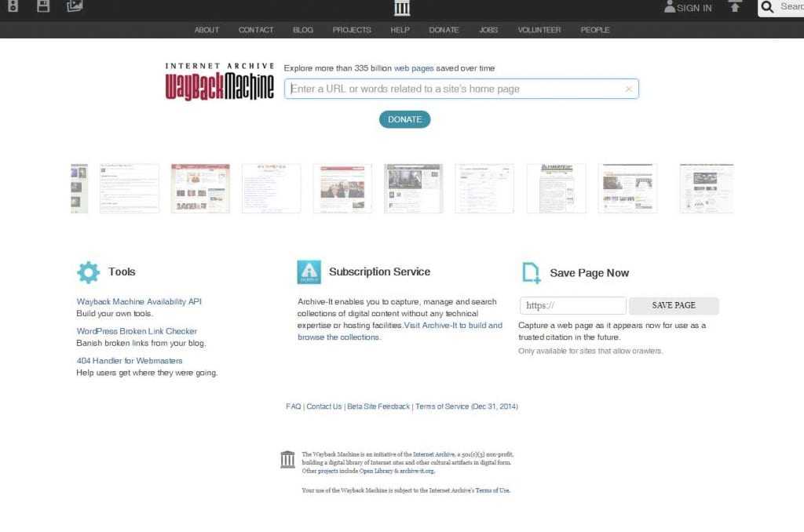Open the CONTACT menu item
Screen dimensions: 804x532
click(x=256, y=30)
